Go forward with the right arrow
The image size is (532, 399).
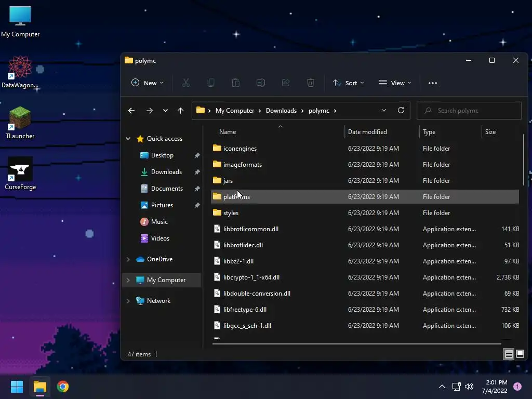[x=149, y=111]
